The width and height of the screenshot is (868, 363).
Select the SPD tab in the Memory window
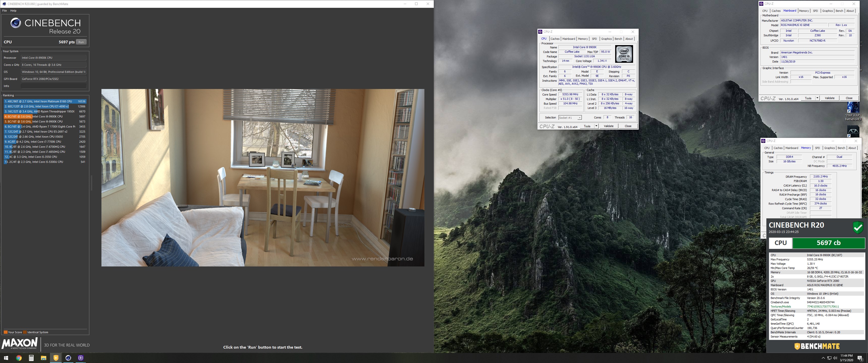tap(817, 148)
